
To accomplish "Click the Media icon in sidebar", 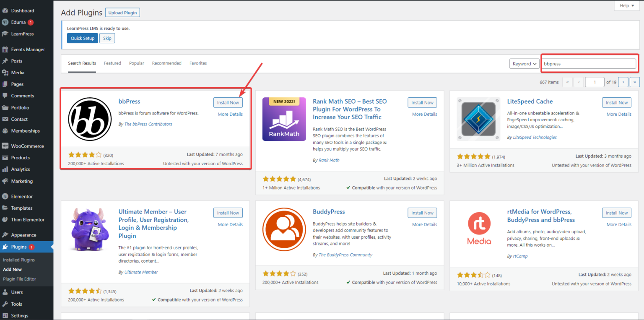I will pos(5,73).
